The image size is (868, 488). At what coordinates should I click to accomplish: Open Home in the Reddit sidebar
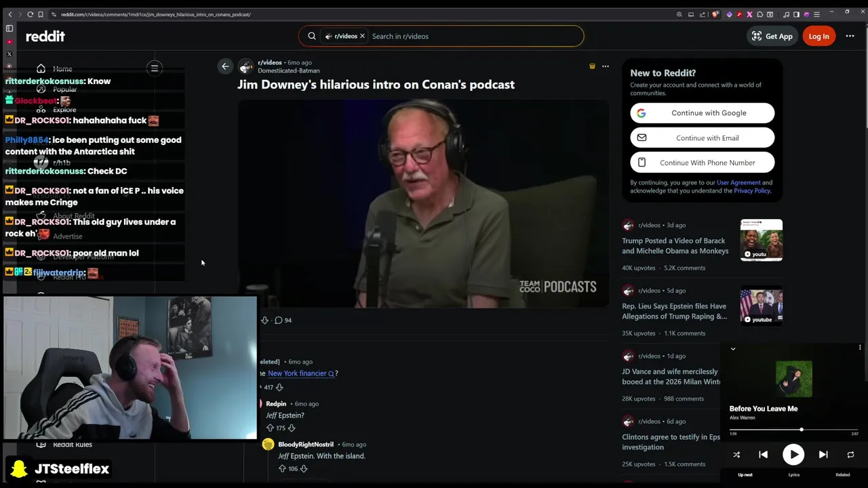point(62,68)
